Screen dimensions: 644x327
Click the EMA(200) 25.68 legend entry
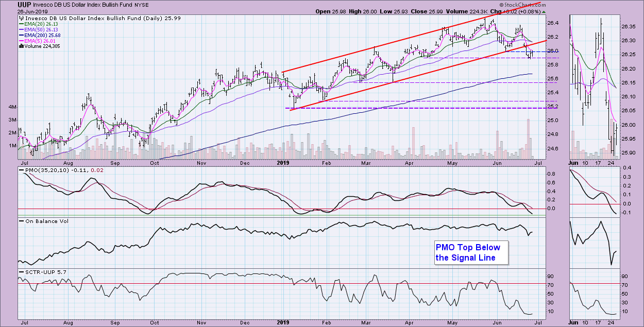pos(43,35)
